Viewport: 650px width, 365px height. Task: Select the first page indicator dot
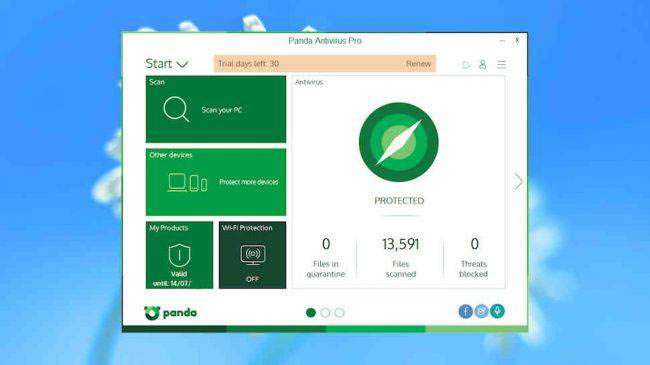310,313
